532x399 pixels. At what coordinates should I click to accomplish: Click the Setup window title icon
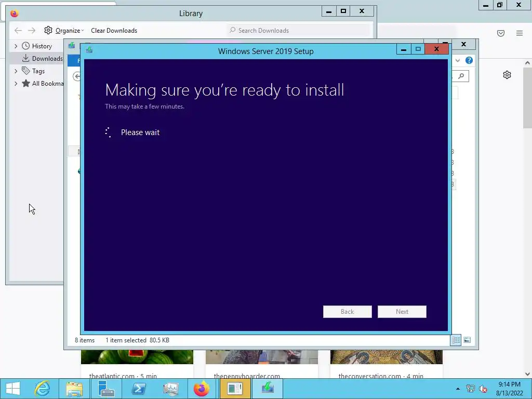click(x=89, y=50)
